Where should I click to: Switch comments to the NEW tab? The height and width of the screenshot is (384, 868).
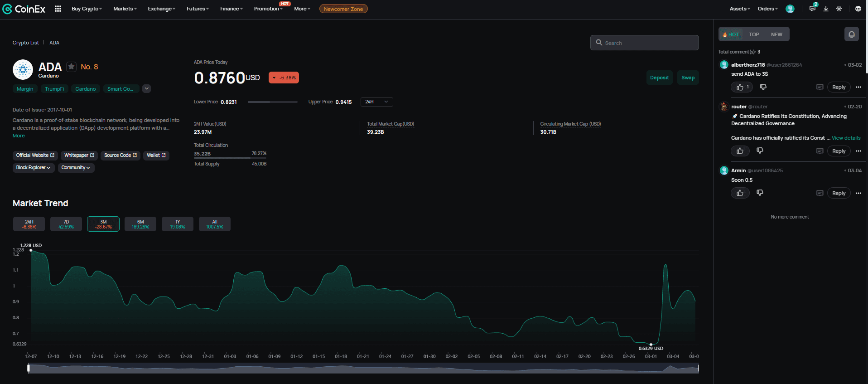click(776, 34)
